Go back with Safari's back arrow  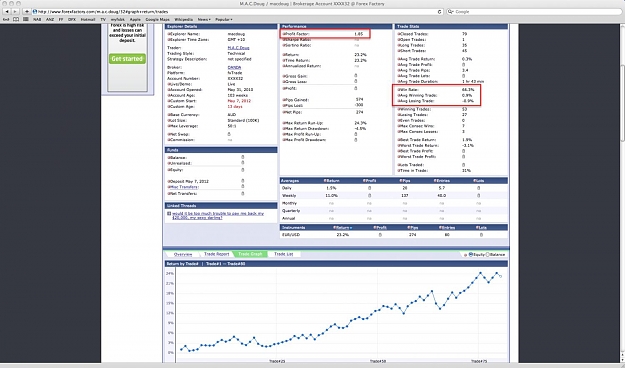(x=7, y=12)
